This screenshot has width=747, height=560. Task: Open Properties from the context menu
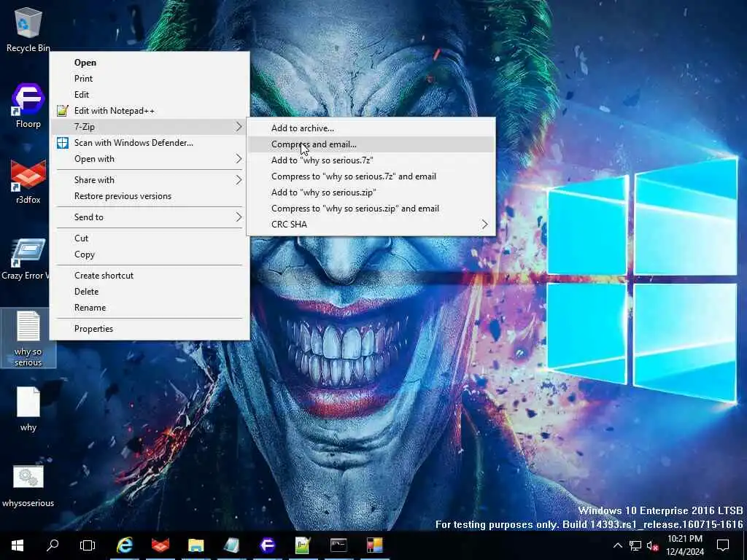click(x=150, y=329)
